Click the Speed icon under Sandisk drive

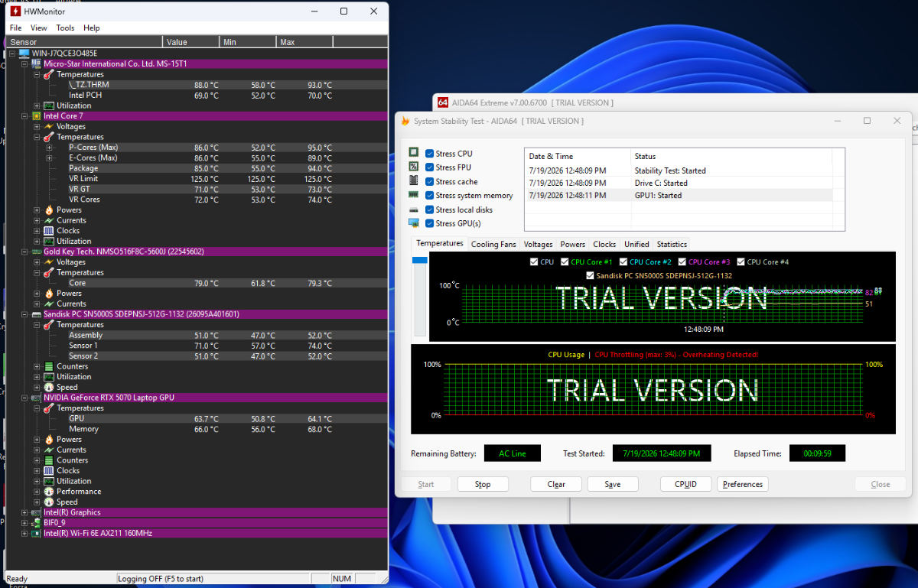(x=49, y=388)
